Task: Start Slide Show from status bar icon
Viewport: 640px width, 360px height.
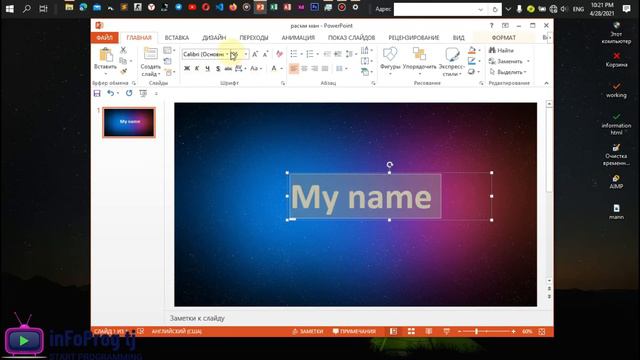Action: (447, 331)
